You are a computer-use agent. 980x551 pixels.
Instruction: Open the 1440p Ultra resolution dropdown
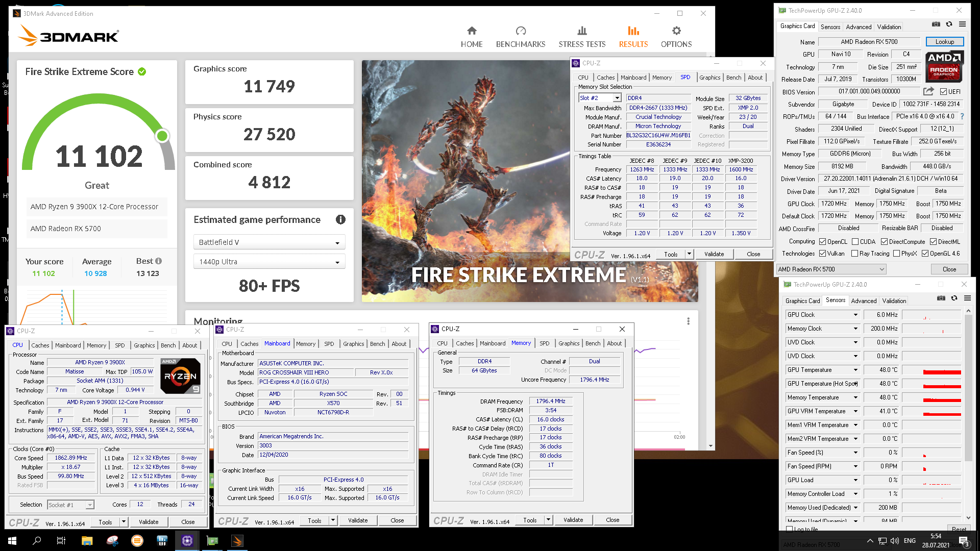[269, 262]
